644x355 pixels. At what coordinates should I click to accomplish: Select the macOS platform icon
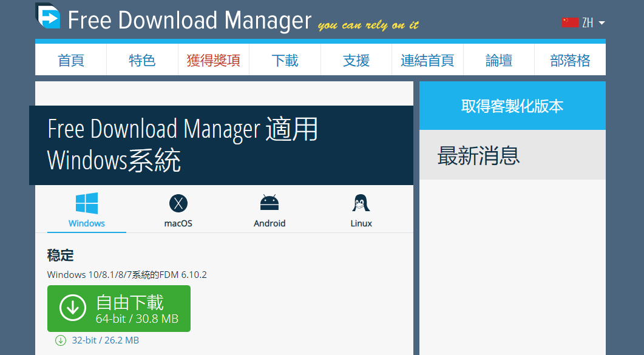click(x=178, y=203)
